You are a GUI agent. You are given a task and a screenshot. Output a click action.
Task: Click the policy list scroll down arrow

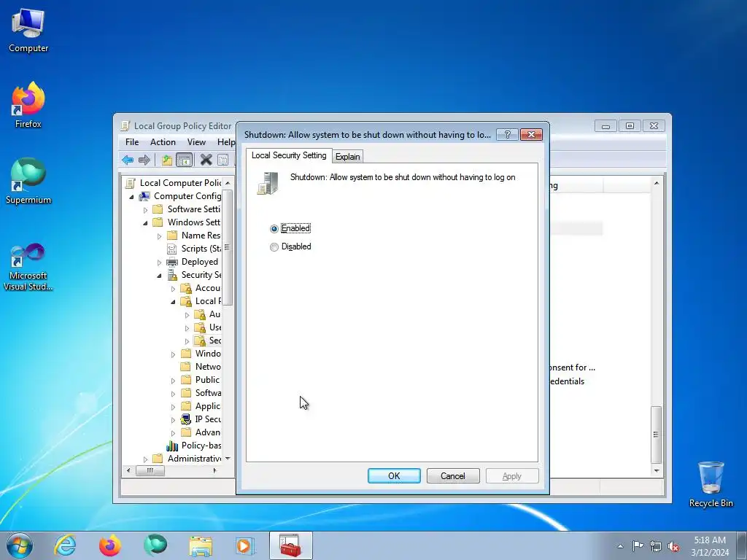click(x=656, y=470)
